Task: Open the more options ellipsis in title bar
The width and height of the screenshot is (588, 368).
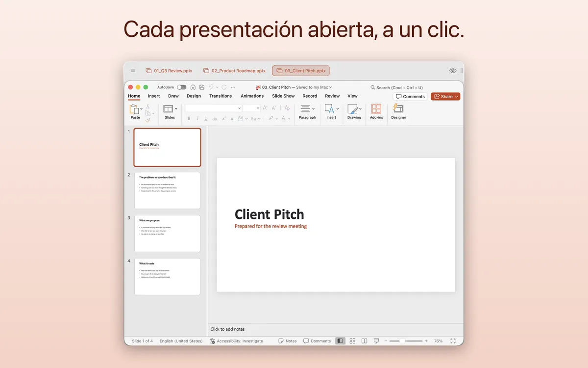Action: pos(233,87)
